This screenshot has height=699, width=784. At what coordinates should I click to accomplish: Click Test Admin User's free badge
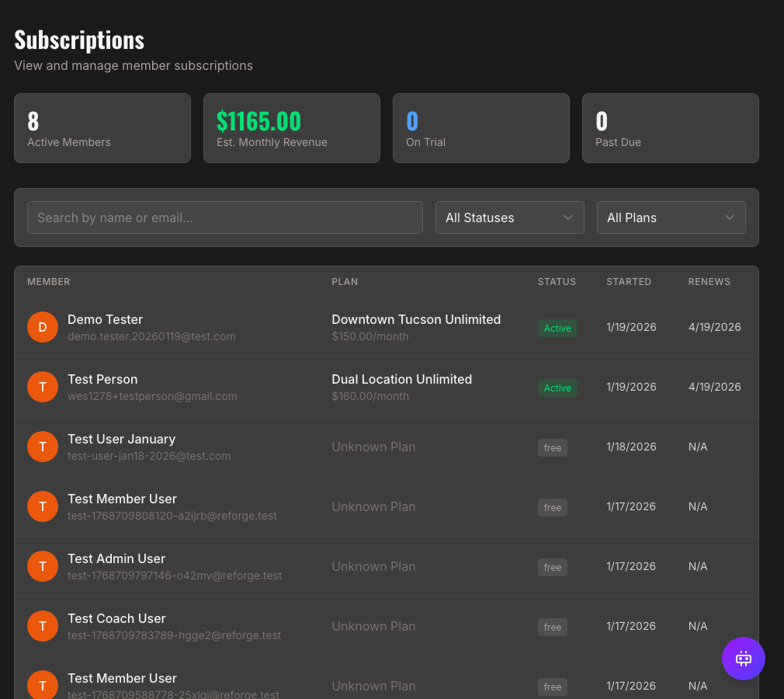click(553, 568)
